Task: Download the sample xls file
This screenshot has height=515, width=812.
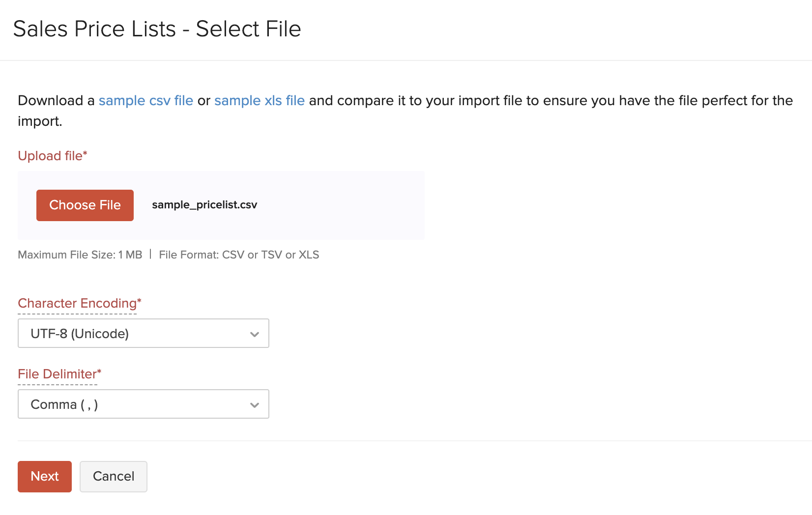Action: tap(259, 100)
